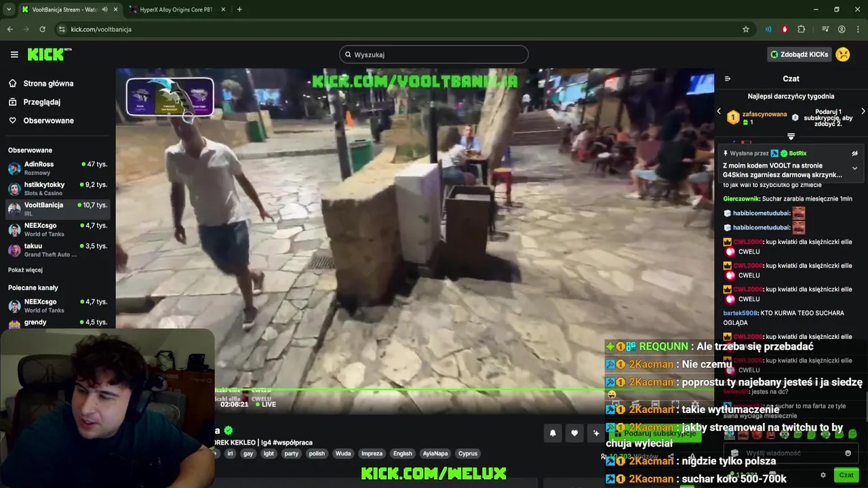The height and width of the screenshot is (488, 868).
Task: Show previous top gifters entry
Action: pyautogui.click(x=719, y=111)
